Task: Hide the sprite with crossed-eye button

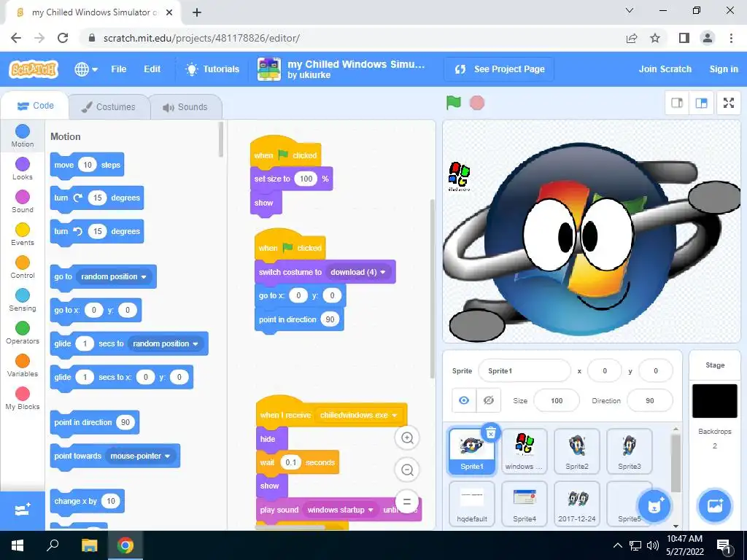Action: (489, 400)
